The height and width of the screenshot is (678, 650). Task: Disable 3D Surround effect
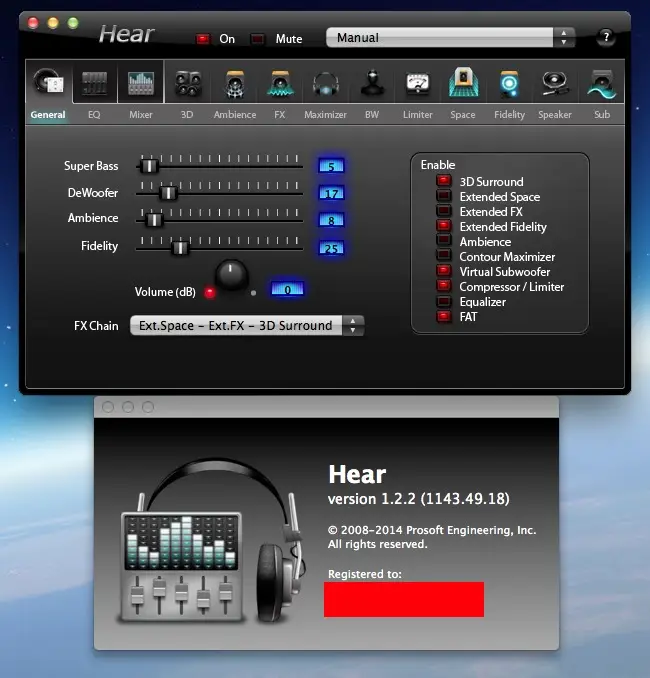click(444, 181)
